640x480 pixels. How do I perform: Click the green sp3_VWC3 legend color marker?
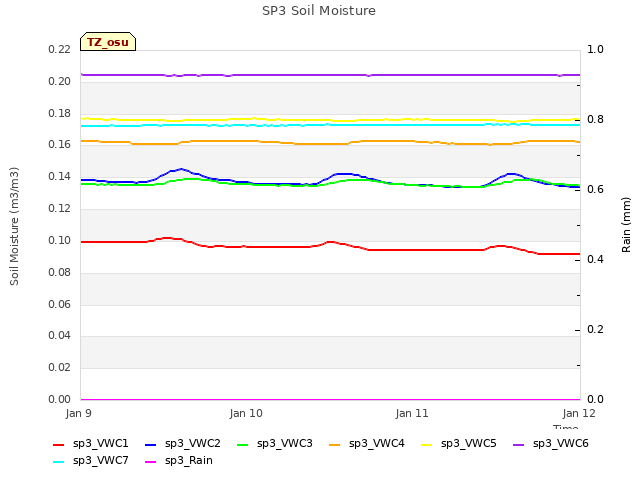[242, 445]
